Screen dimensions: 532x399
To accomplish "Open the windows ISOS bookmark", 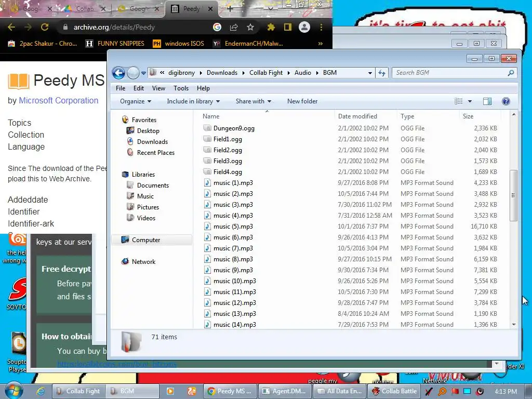I will pyautogui.click(x=179, y=44).
